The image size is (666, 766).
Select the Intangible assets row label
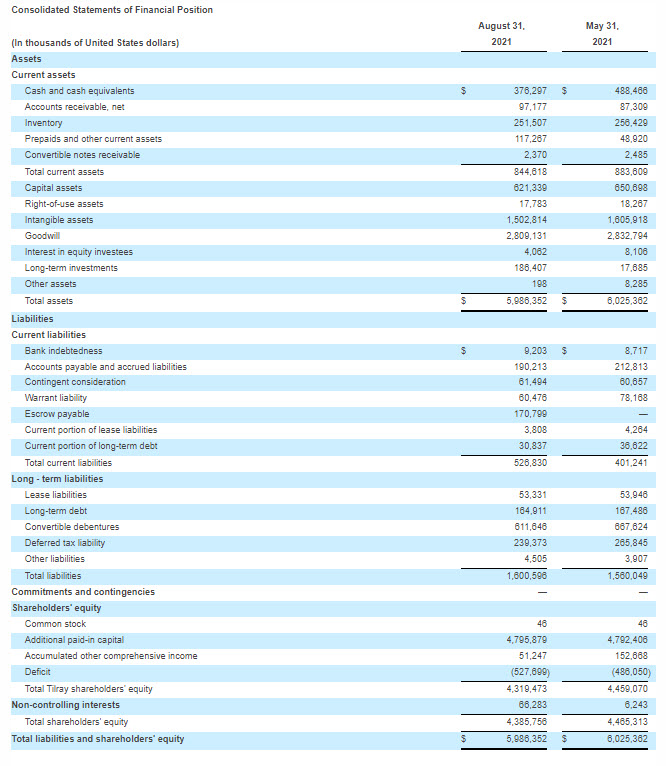(x=59, y=220)
